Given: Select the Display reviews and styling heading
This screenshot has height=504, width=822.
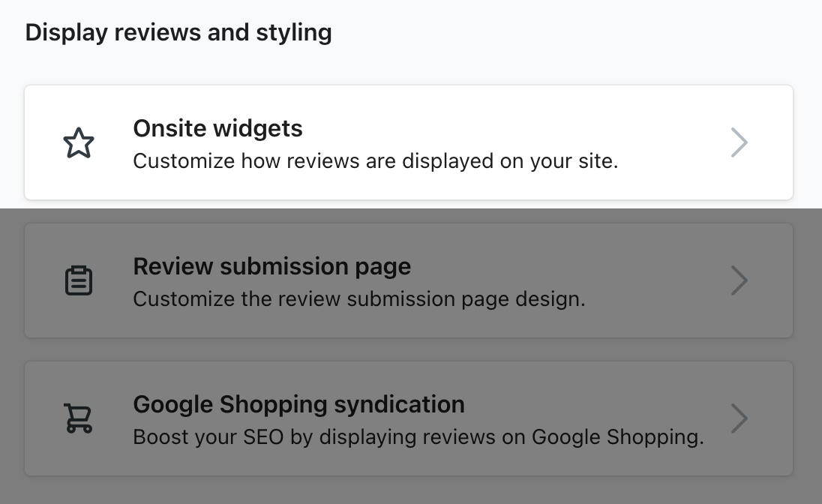Looking at the screenshot, I should coord(178,31).
